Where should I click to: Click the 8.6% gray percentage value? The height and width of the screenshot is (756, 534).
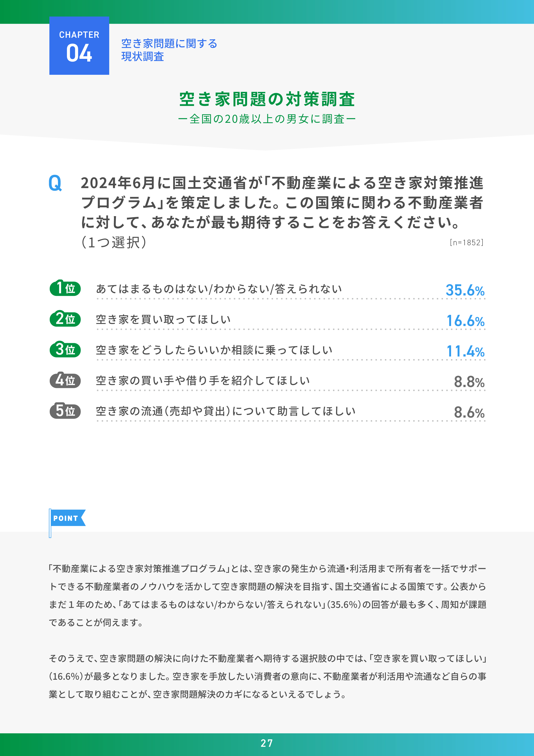click(469, 412)
